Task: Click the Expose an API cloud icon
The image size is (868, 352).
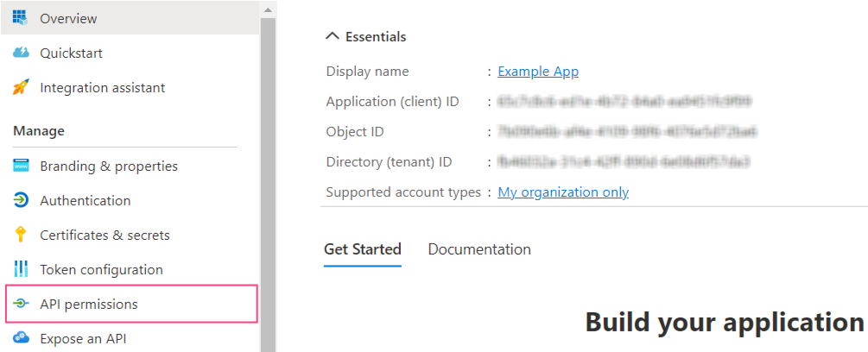Action: pos(21,337)
